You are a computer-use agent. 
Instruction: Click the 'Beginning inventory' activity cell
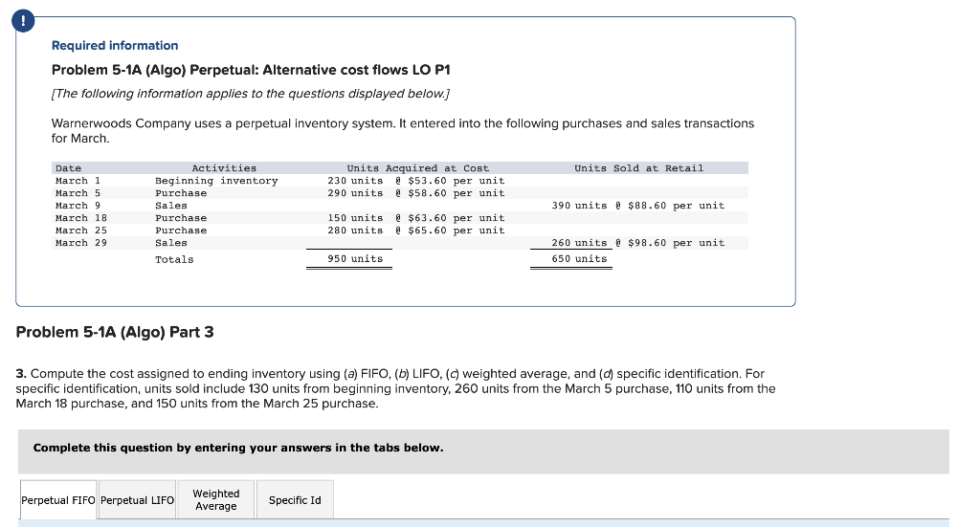[x=216, y=181]
